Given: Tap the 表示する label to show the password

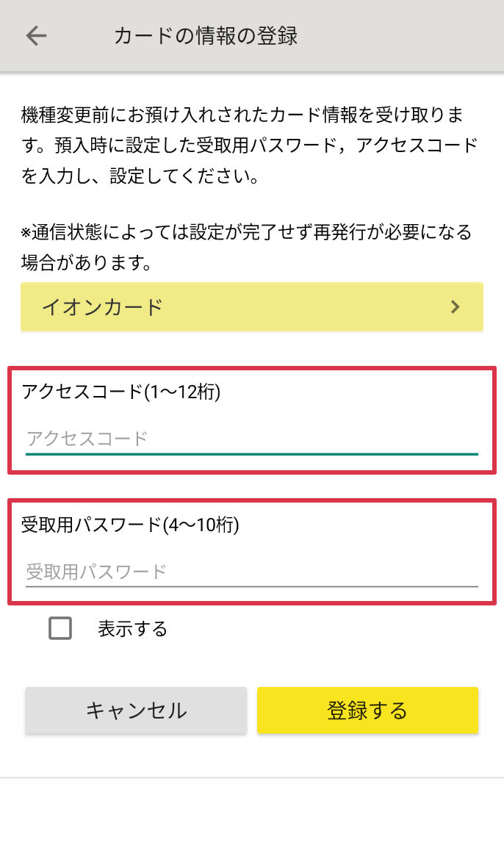Looking at the screenshot, I should (x=133, y=629).
